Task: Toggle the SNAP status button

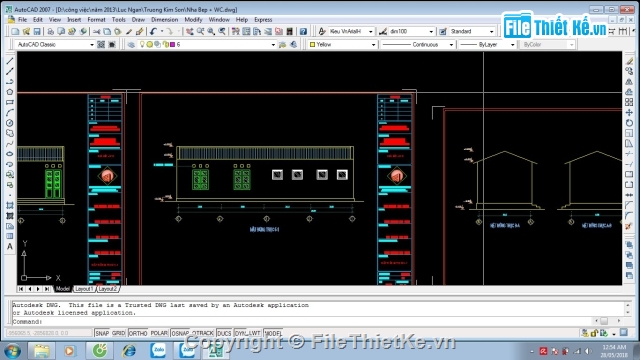Action: [102, 333]
